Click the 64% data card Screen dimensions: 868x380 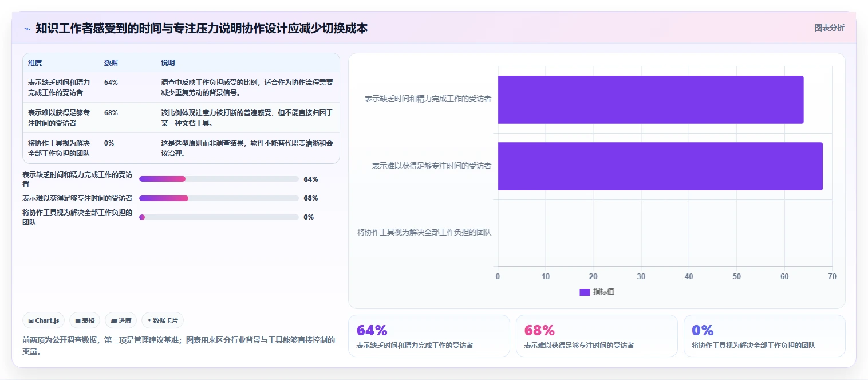point(429,336)
